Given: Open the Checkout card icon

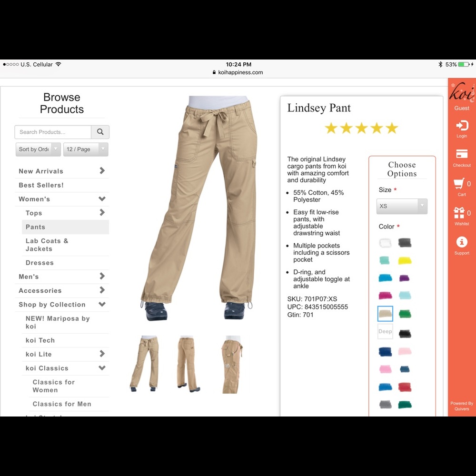Looking at the screenshot, I should 462,154.
